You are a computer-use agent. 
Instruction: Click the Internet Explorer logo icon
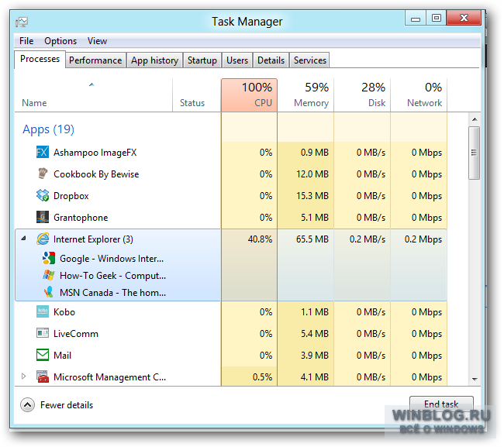pyautogui.click(x=43, y=239)
